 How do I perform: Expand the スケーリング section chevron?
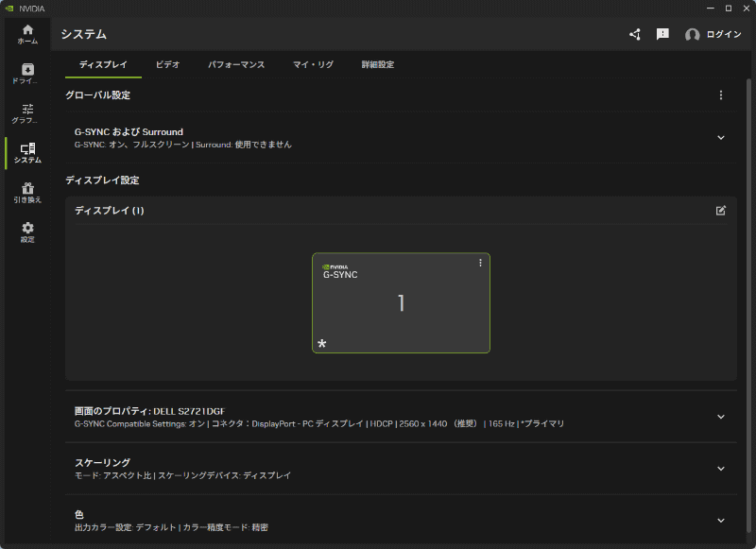721,469
